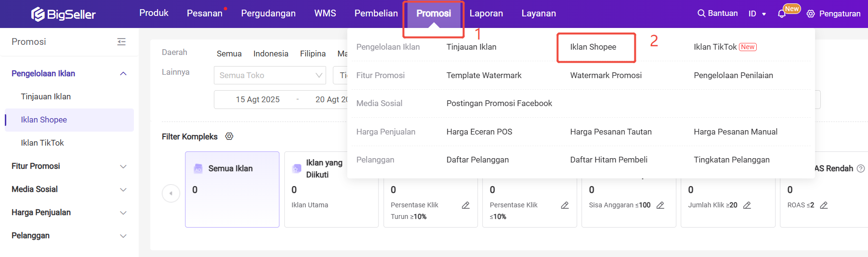Click ROAS Rendah help question icon

861,169
